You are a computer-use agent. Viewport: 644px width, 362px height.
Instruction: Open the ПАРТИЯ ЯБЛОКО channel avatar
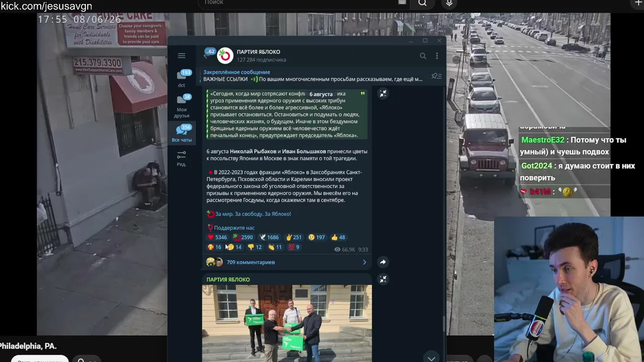click(x=225, y=56)
